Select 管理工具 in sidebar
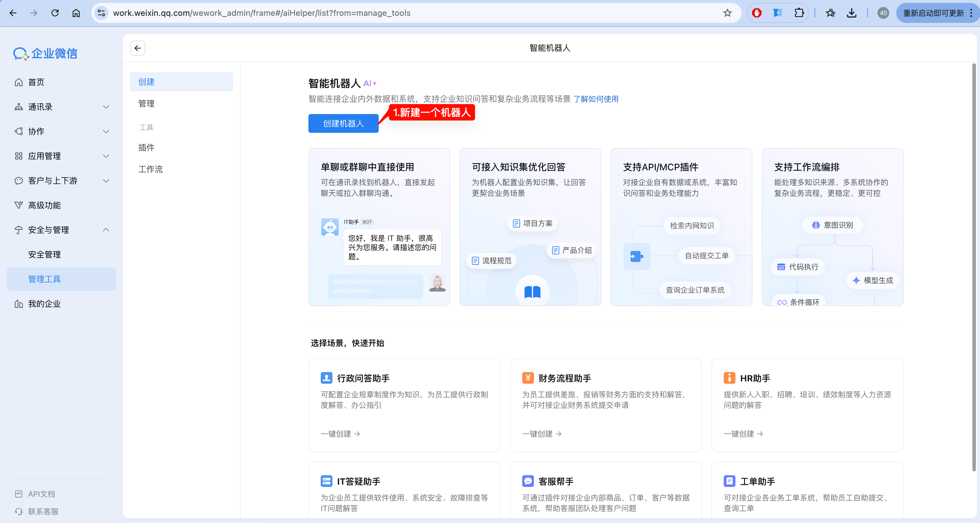Screen dimensions: 980x523 (62, 279)
